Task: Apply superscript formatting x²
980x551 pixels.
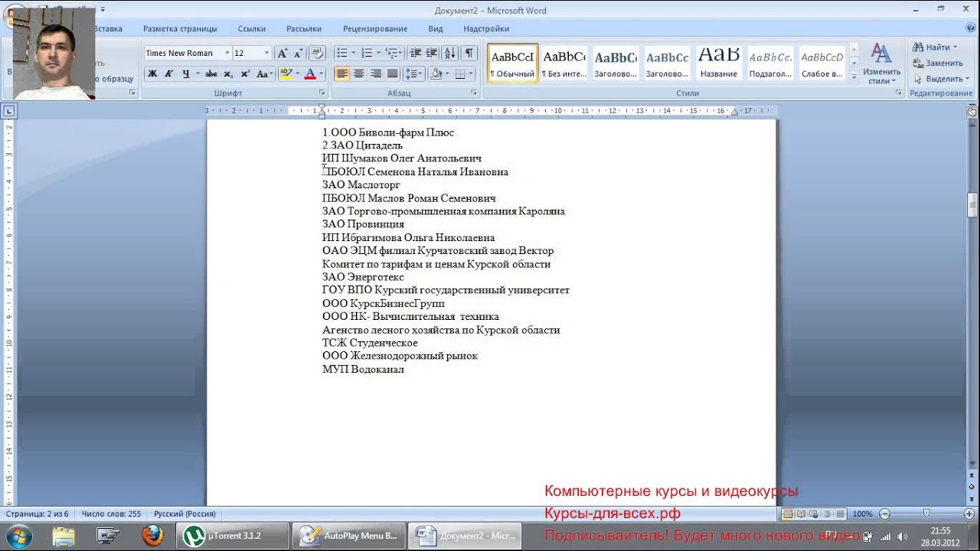Action: (x=245, y=73)
